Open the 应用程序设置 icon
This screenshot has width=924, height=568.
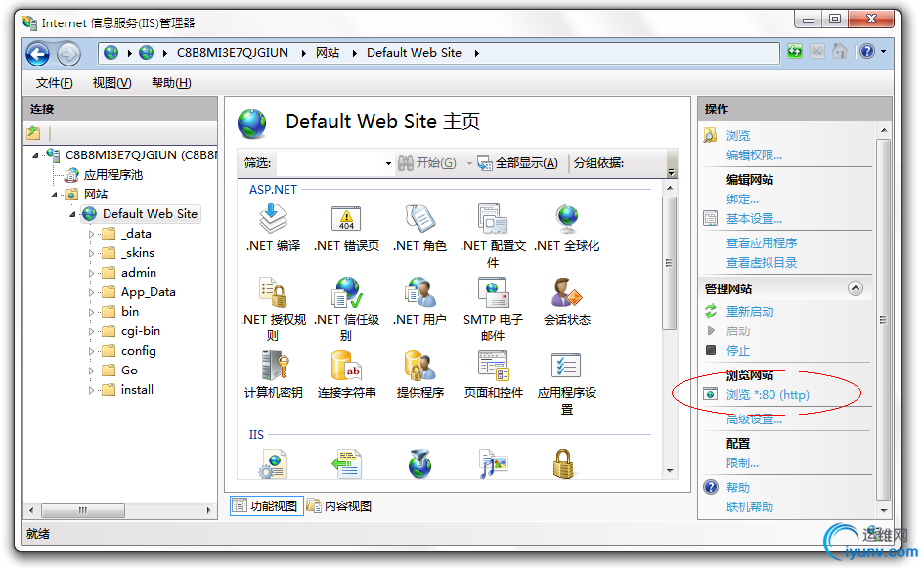click(x=566, y=366)
